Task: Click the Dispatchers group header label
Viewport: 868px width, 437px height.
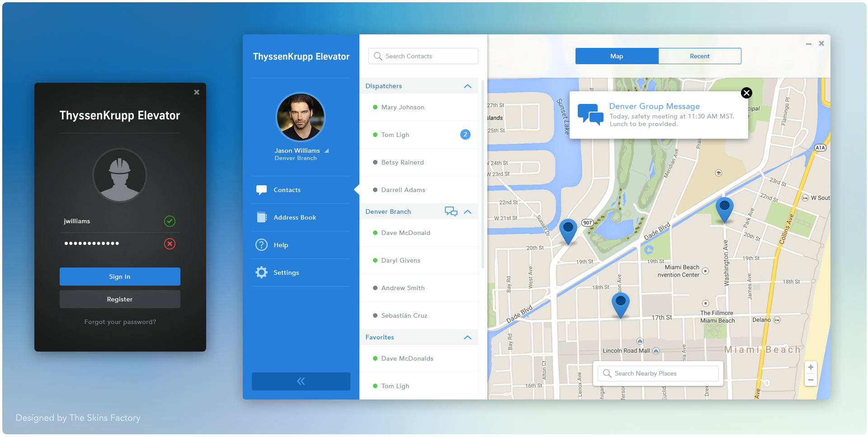Action: (x=383, y=86)
